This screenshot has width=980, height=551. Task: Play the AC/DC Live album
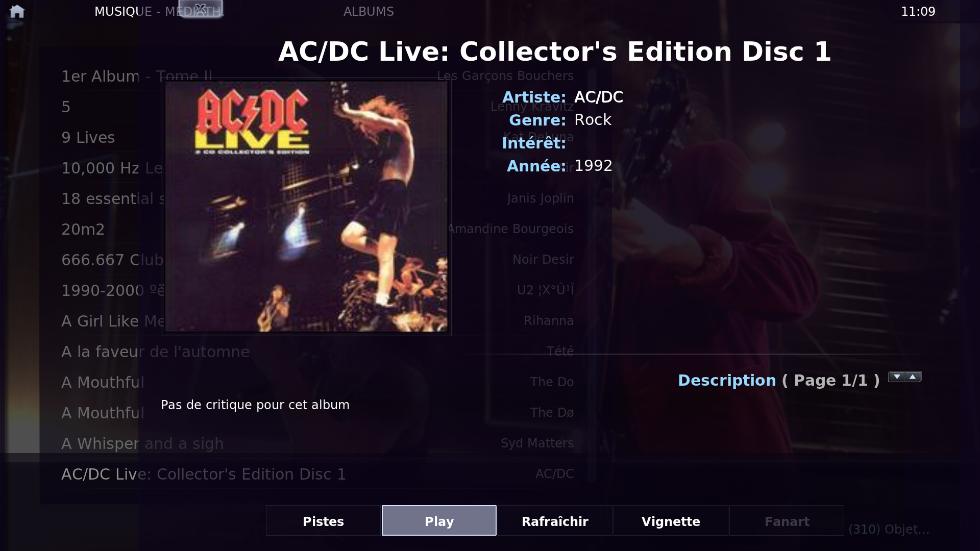coord(439,520)
